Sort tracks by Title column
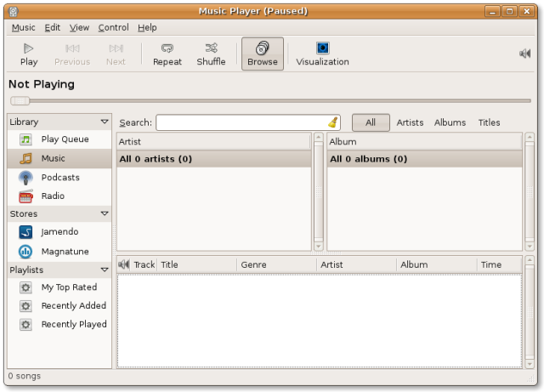 (x=197, y=264)
